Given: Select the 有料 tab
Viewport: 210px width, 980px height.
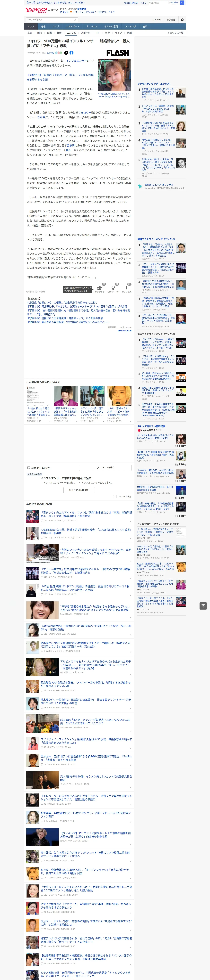Looking at the screenshot, I should (145, 27).
